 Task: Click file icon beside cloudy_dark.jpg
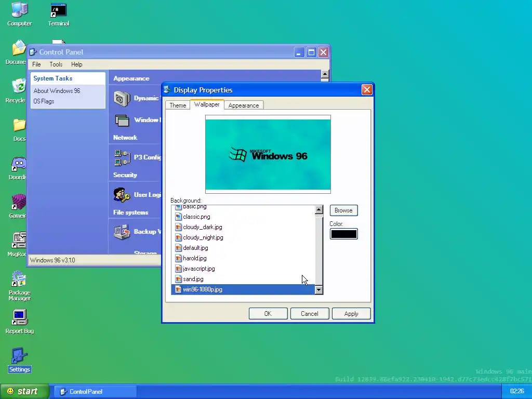(179, 227)
